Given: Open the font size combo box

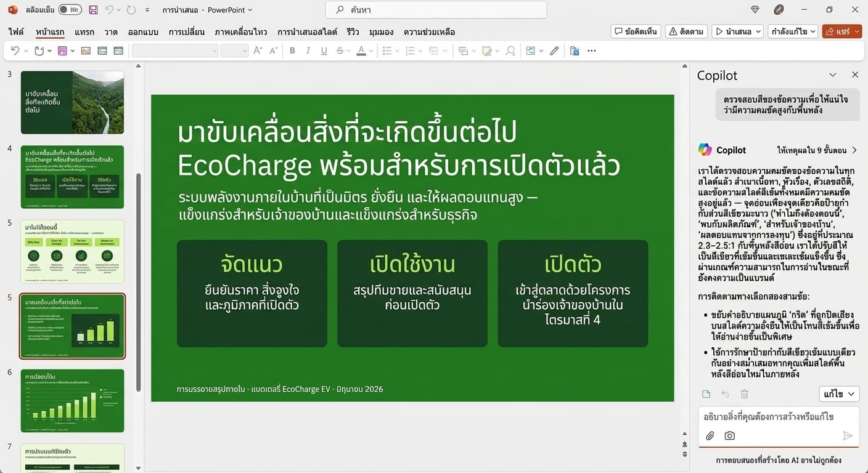Looking at the screenshot, I should coord(234,51).
